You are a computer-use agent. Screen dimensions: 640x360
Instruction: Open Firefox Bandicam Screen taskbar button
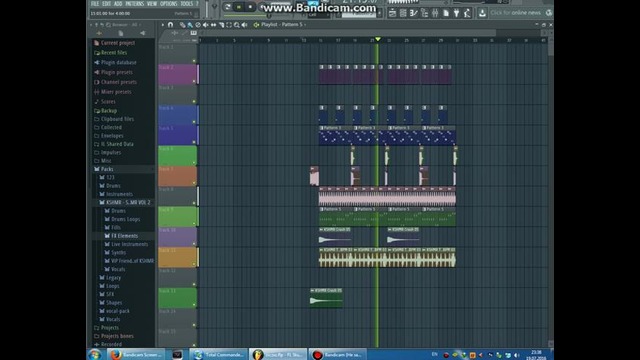click(136, 355)
